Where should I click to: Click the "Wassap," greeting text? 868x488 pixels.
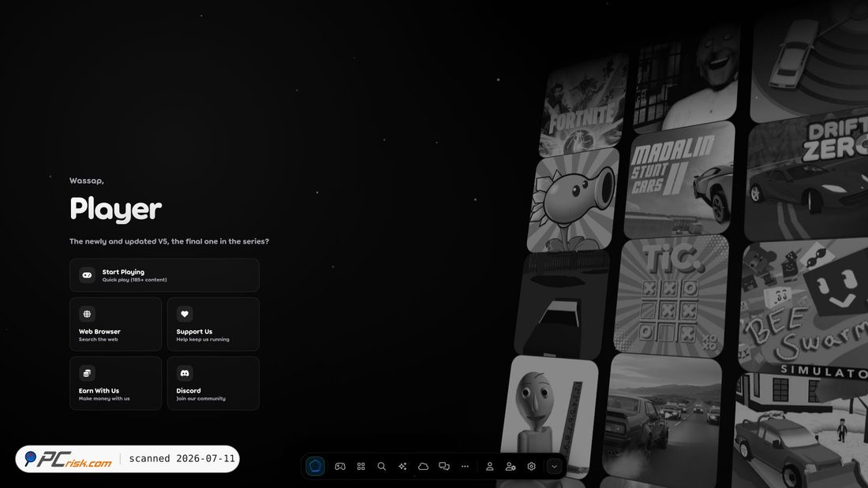pyautogui.click(x=86, y=181)
